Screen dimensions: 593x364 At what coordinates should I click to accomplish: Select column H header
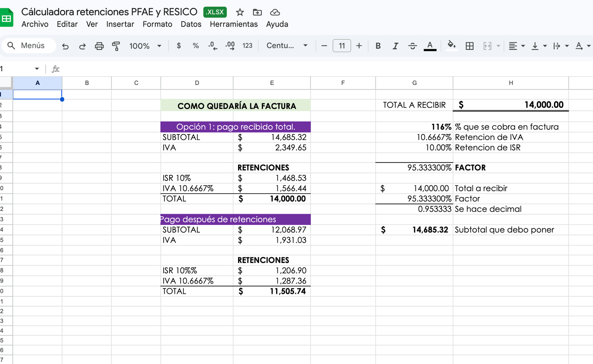[511, 83]
